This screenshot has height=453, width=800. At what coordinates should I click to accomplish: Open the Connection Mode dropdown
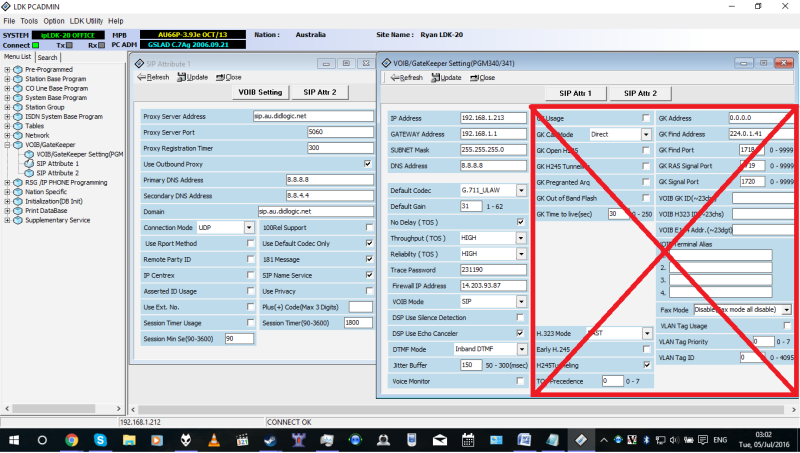249,228
